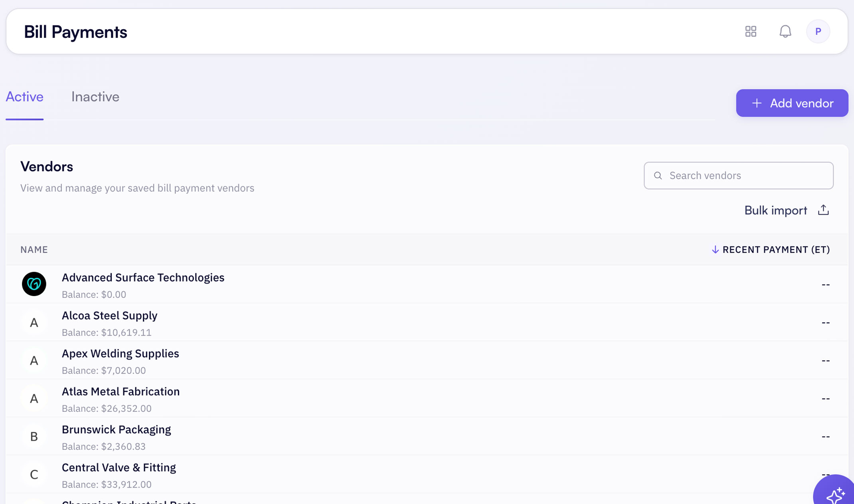This screenshot has width=854, height=504.
Task: Open the apps grid icon
Action: [751, 32]
